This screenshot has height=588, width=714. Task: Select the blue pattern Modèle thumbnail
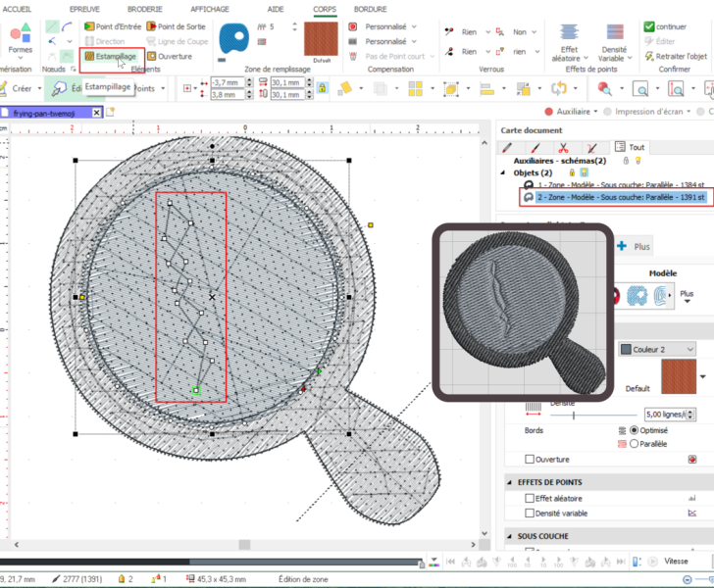[637, 296]
